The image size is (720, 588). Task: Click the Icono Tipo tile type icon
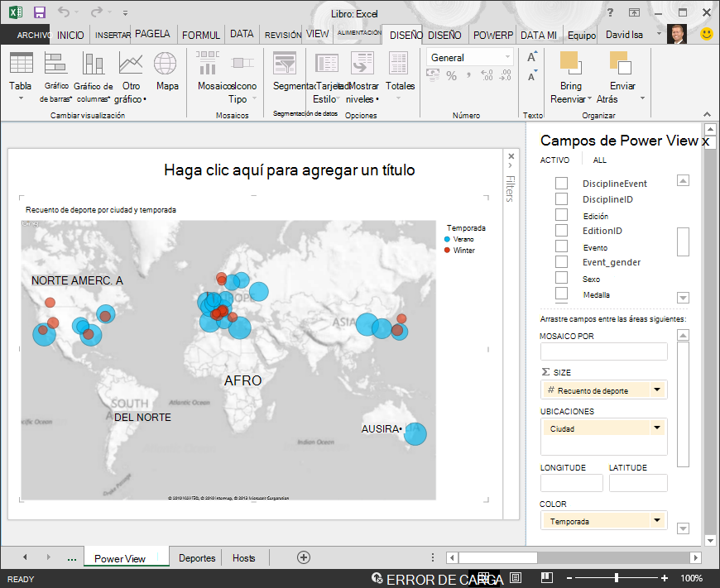(242, 64)
